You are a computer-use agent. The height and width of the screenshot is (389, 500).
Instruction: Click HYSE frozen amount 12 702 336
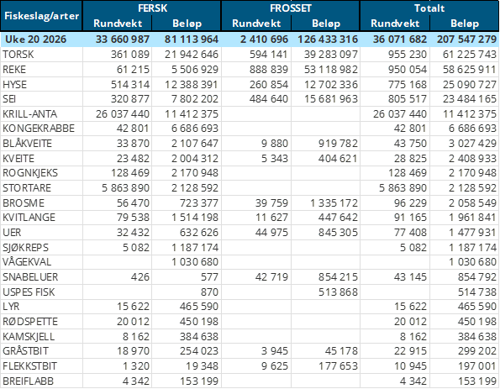pos(331,84)
